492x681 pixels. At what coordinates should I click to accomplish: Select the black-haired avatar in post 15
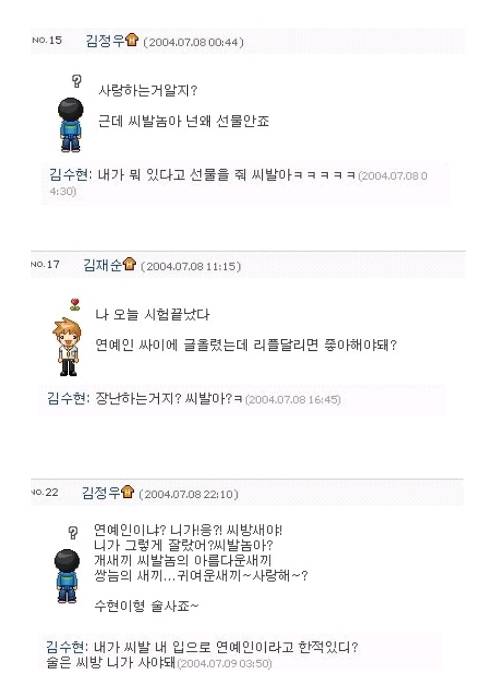(x=70, y=125)
